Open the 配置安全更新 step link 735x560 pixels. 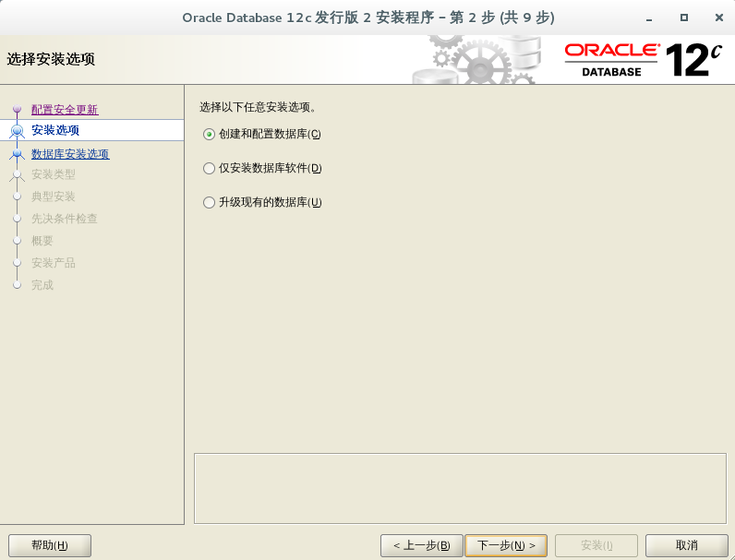coord(65,110)
